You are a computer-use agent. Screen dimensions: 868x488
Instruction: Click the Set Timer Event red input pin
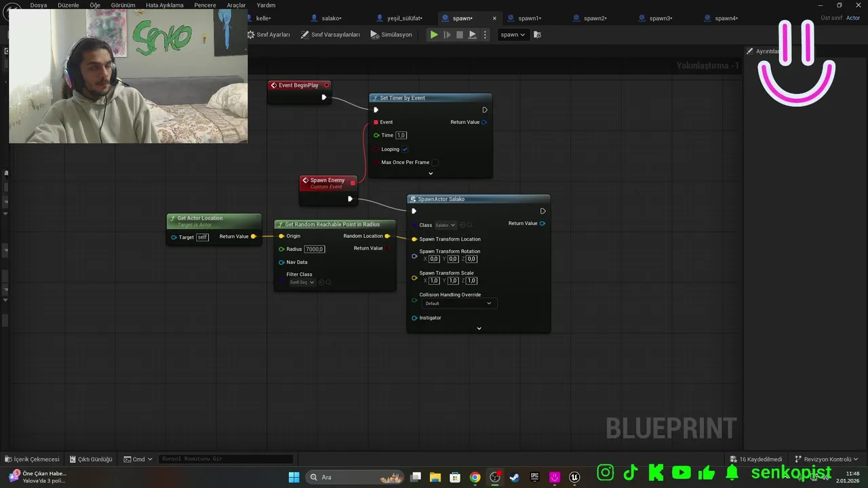(376, 122)
